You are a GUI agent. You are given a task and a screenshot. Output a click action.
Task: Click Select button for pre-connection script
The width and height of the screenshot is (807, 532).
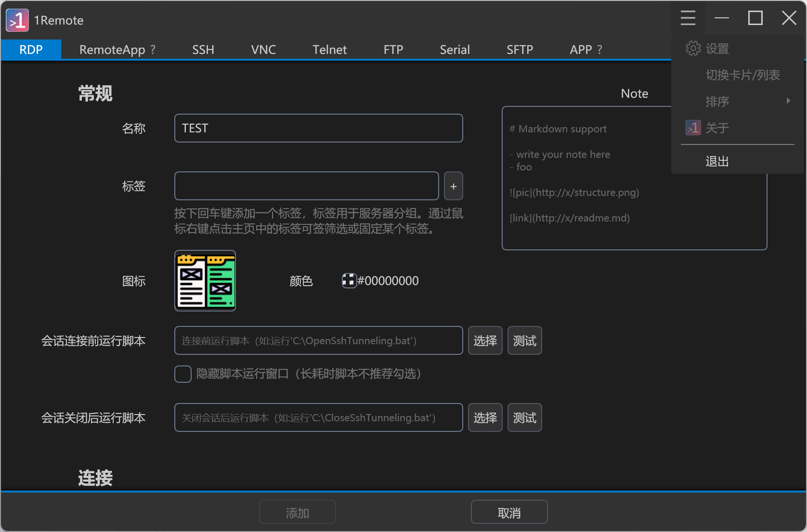tap(485, 341)
